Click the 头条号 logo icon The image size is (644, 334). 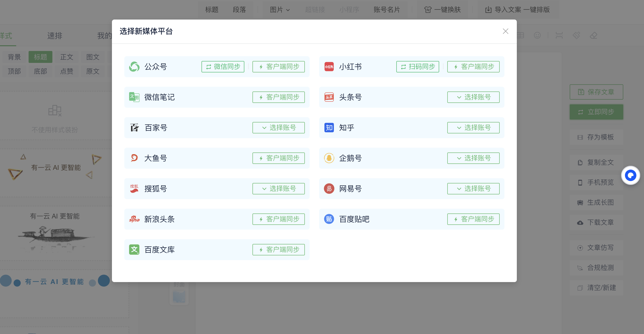click(329, 97)
